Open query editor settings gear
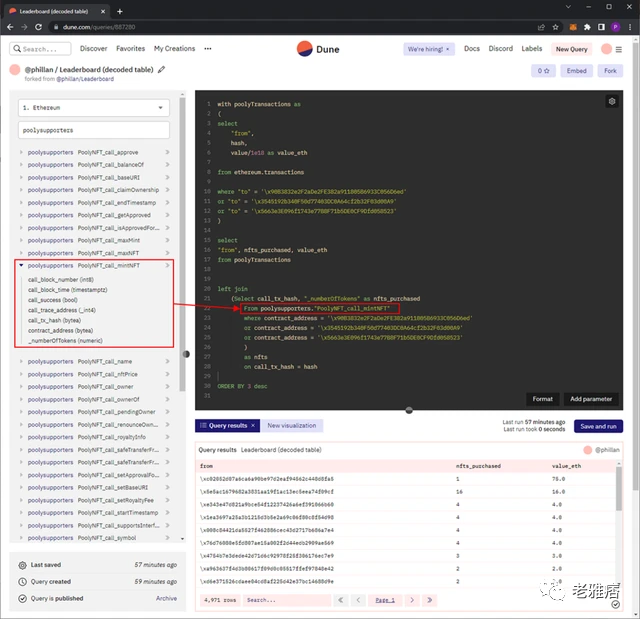640x619 pixels. 611,102
